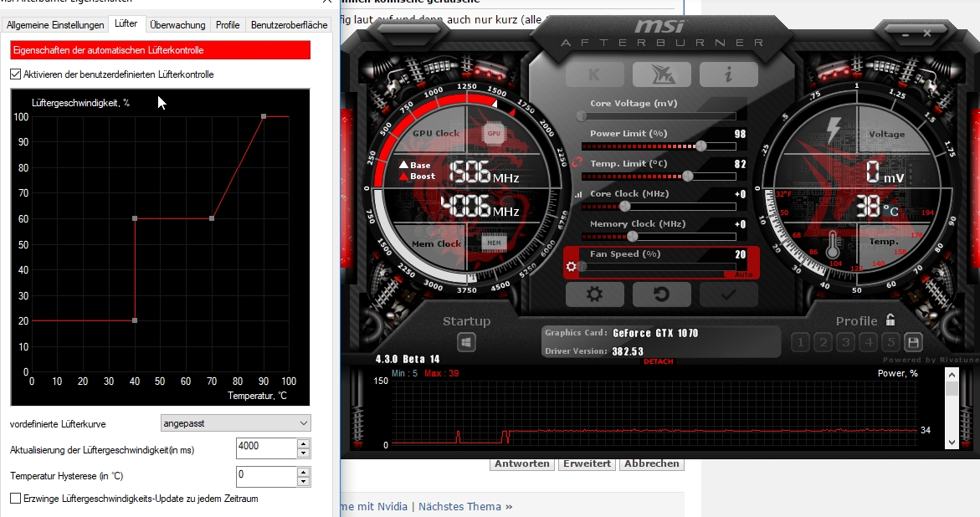Click the signal bars icon beside Core Clock
Screen dimensions: 980x517
(578, 194)
